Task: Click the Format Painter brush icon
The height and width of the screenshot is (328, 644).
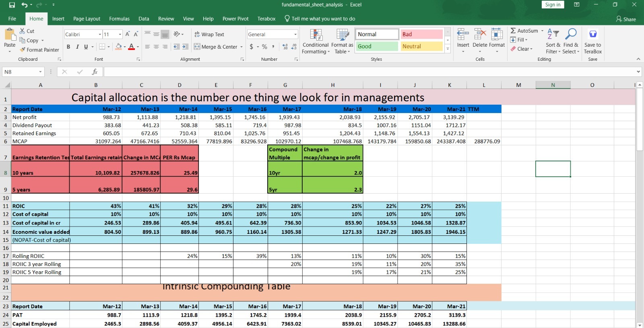Action: [x=23, y=50]
